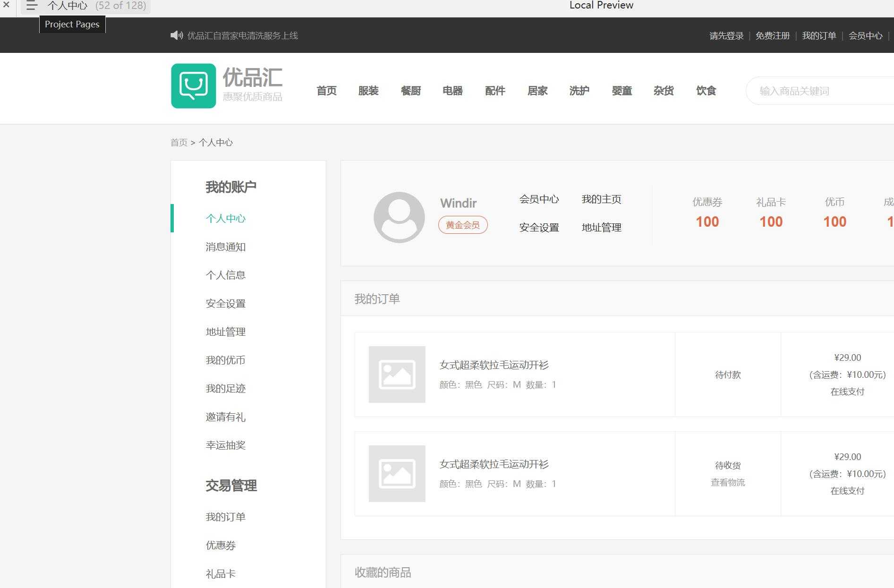Open the Project Pages hamburger menu
This screenshot has width=894, height=588.
click(x=32, y=6)
